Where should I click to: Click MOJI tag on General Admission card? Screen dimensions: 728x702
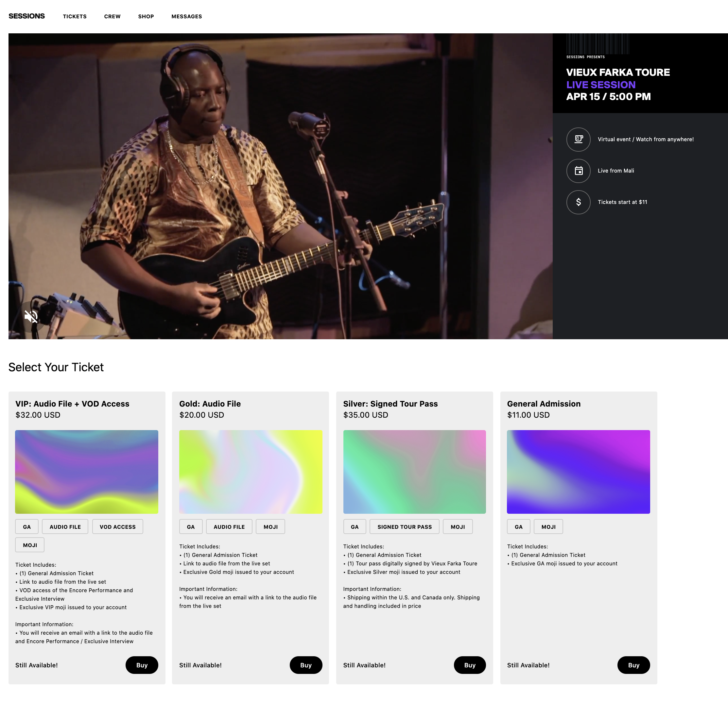(548, 526)
